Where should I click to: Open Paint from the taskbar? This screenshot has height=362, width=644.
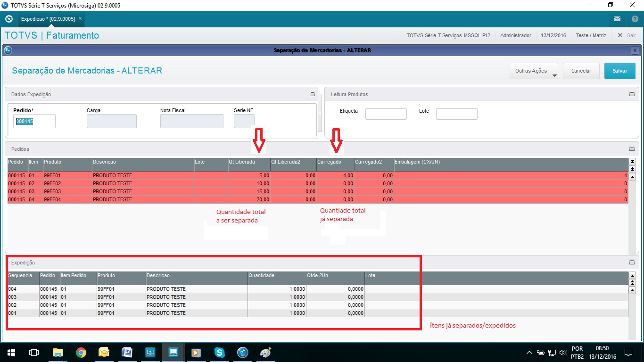[265, 352]
